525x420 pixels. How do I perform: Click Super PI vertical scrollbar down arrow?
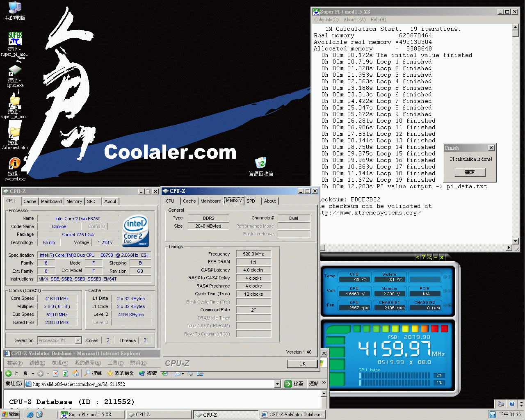516,241
